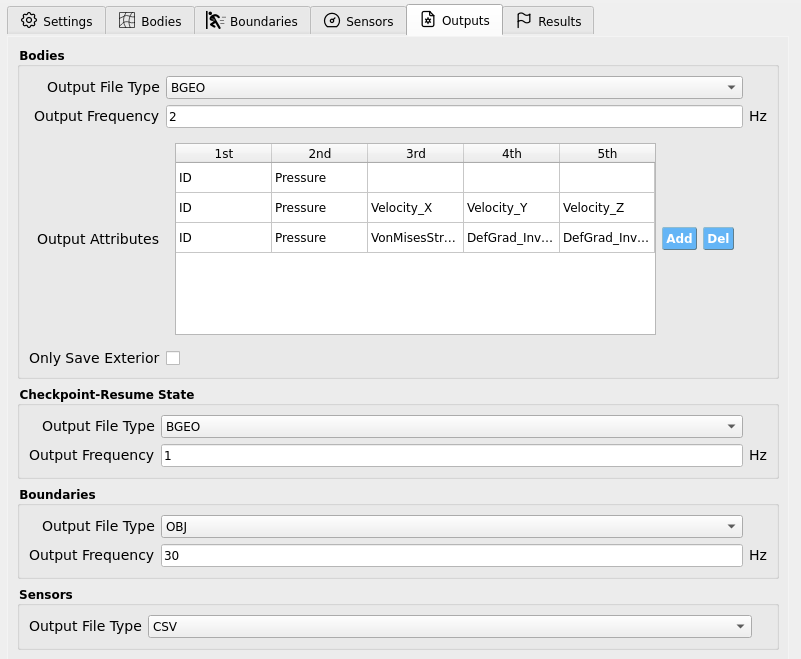Viewport: 801px width, 659px height.
Task: Click the Bodies grid icon
Action: (127, 20)
